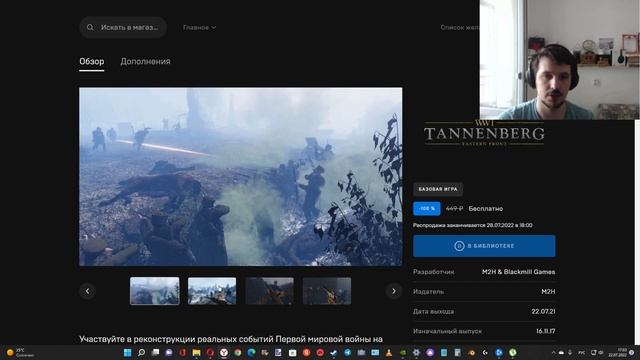Image resolution: width=640 pixels, height=360 pixels.
Task: Open Task View in taskbar
Action: [155, 352]
